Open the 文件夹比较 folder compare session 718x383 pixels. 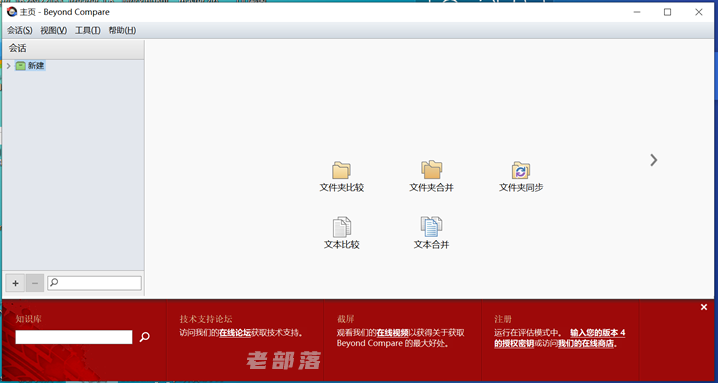click(342, 176)
